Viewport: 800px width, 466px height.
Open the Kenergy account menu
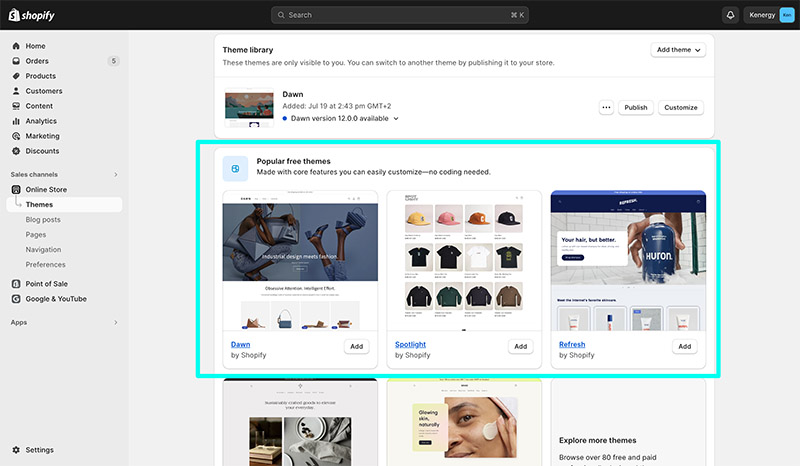[x=769, y=15]
